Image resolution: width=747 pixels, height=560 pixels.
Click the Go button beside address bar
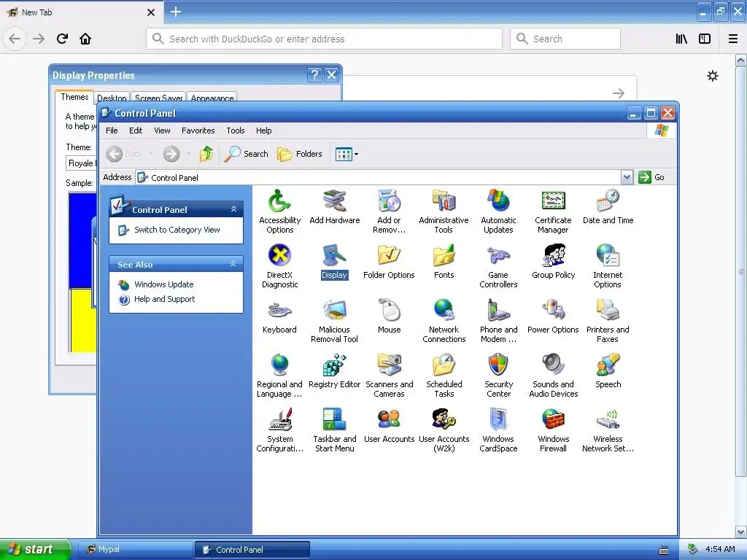[x=651, y=177]
